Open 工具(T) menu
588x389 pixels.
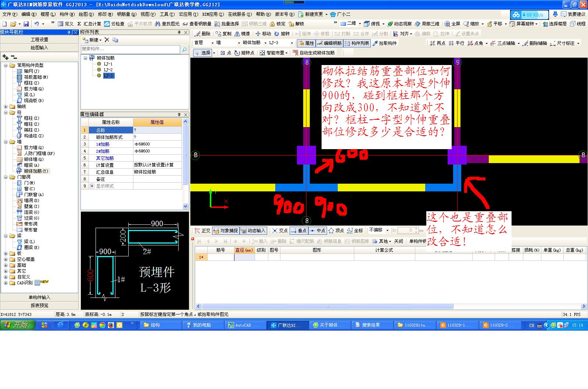pos(167,14)
